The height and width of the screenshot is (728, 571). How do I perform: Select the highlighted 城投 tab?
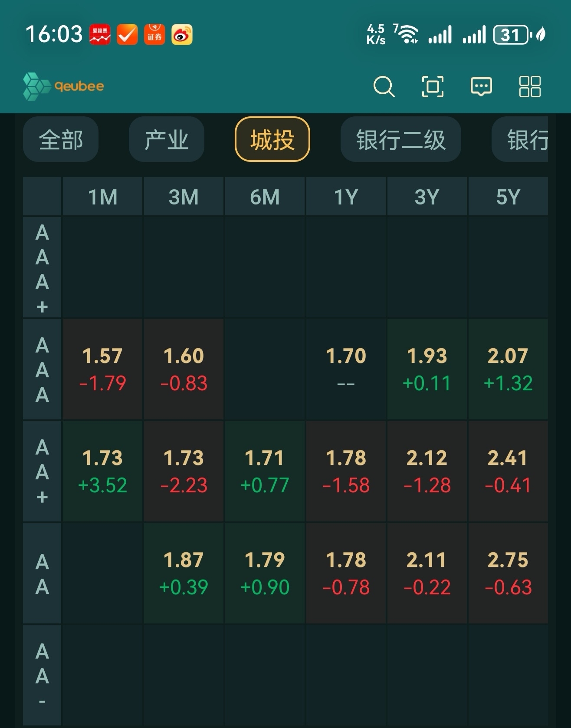pos(272,139)
